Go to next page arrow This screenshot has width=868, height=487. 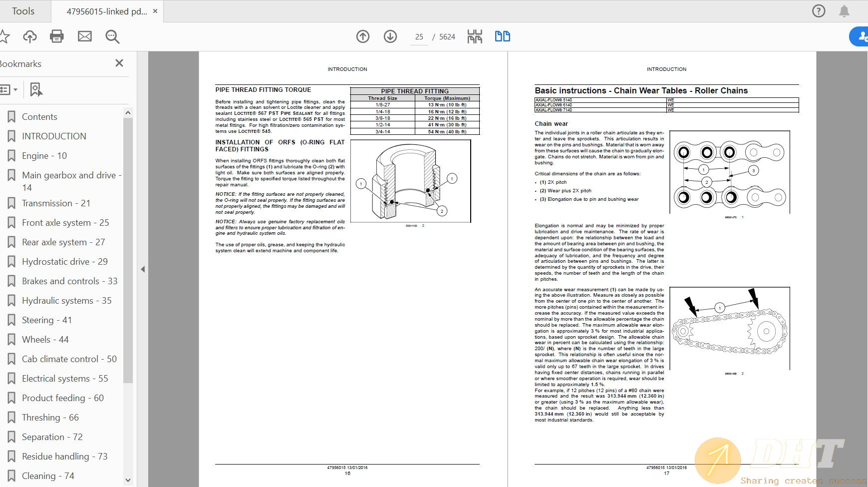point(390,36)
